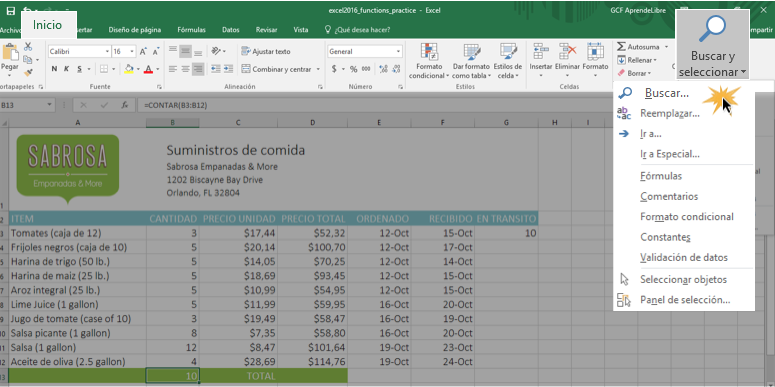This screenshot has width=775, height=387.
Task: Expand the General number format dropdown
Action: pyautogui.click(x=398, y=51)
